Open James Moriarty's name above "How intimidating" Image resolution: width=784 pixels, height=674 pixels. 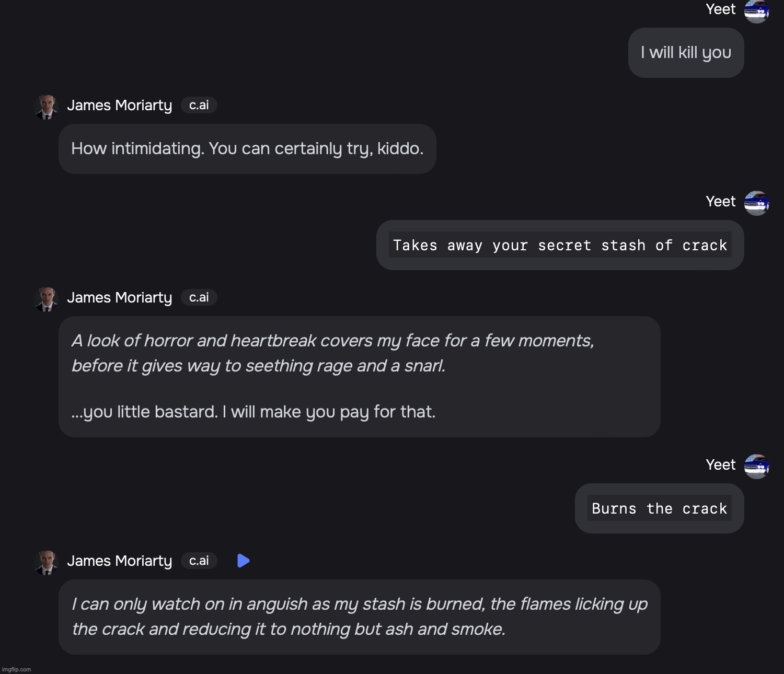click(x=119, y=106)
